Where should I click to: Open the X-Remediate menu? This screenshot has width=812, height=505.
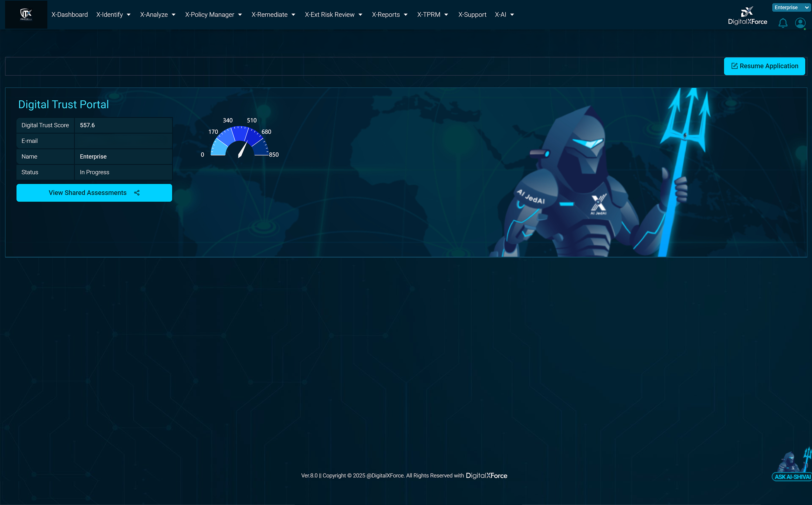273,15
